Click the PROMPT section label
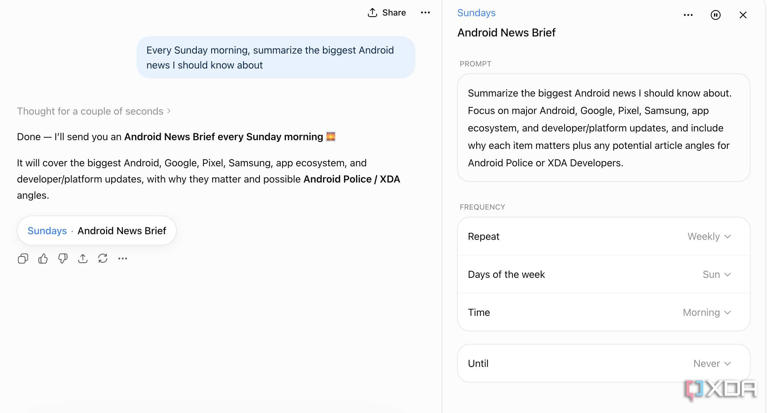Image resolution: width=768 pixels, height=413 pixels. click(475, 64)
